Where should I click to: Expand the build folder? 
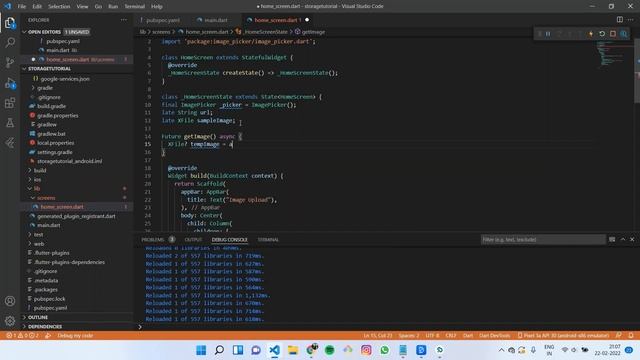click(40, 170)
